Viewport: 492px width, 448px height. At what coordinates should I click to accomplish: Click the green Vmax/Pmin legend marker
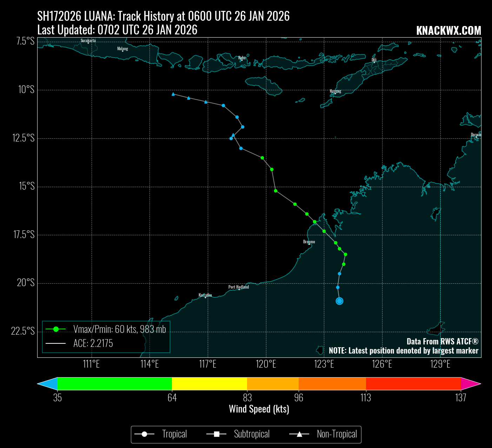tap(56, 329)
